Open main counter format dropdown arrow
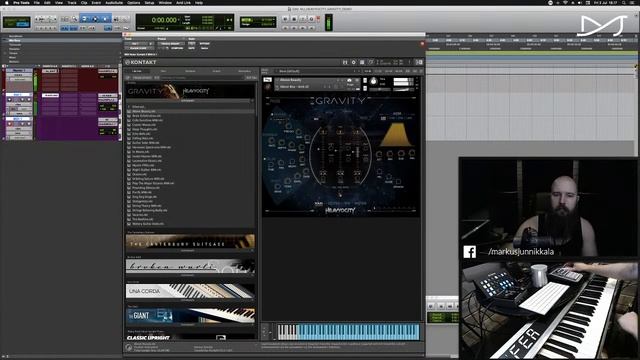Image resolution: width=640 pixels, height=360 pixels. tap(178, 20)
